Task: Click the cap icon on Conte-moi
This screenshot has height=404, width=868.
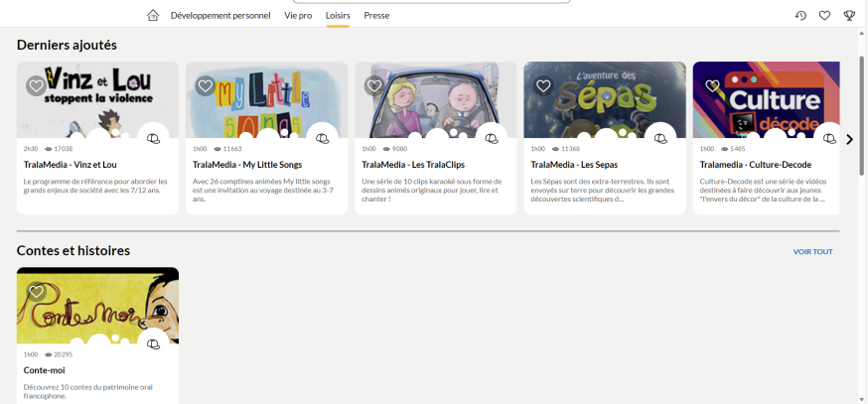Action: point(153,344)
